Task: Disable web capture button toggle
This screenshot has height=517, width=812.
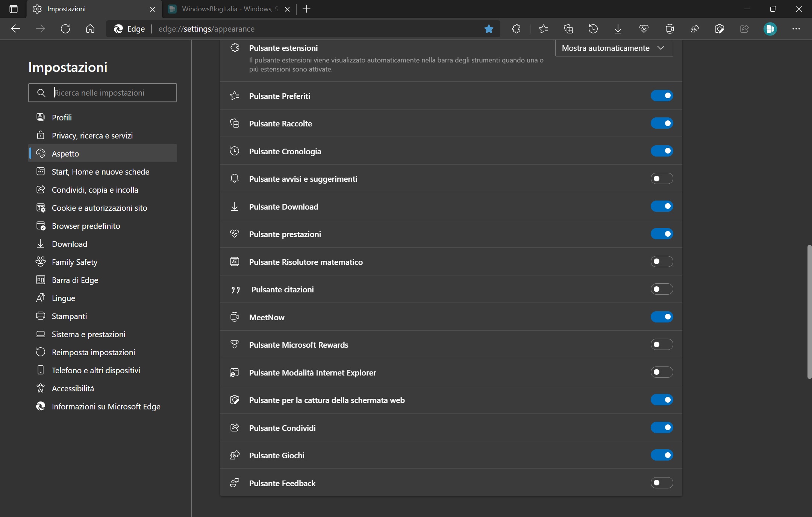Action: click(x=662, y=400)
